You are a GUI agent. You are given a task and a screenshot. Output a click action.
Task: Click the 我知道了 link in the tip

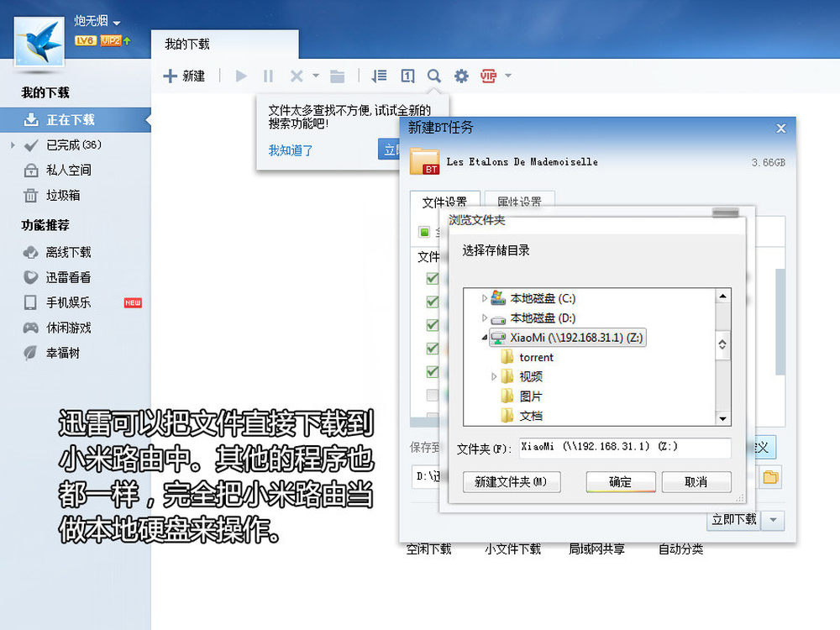[291, 150]
